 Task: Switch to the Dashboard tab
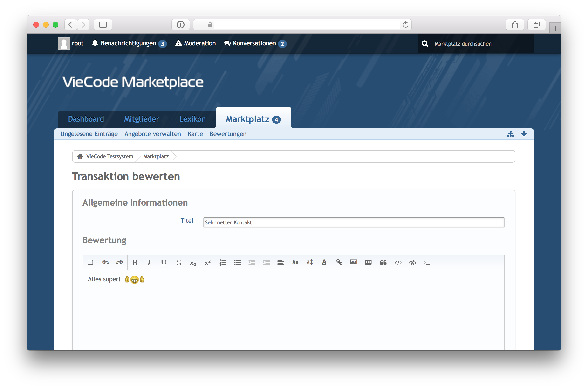click(x=86, y=119)
